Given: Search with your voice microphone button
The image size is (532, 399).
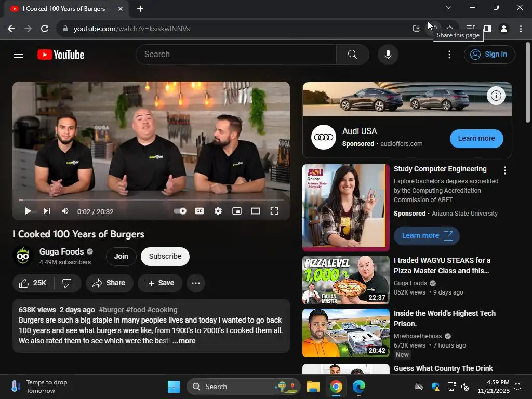Looking at the screenshot, I should (x=388, y=54).
